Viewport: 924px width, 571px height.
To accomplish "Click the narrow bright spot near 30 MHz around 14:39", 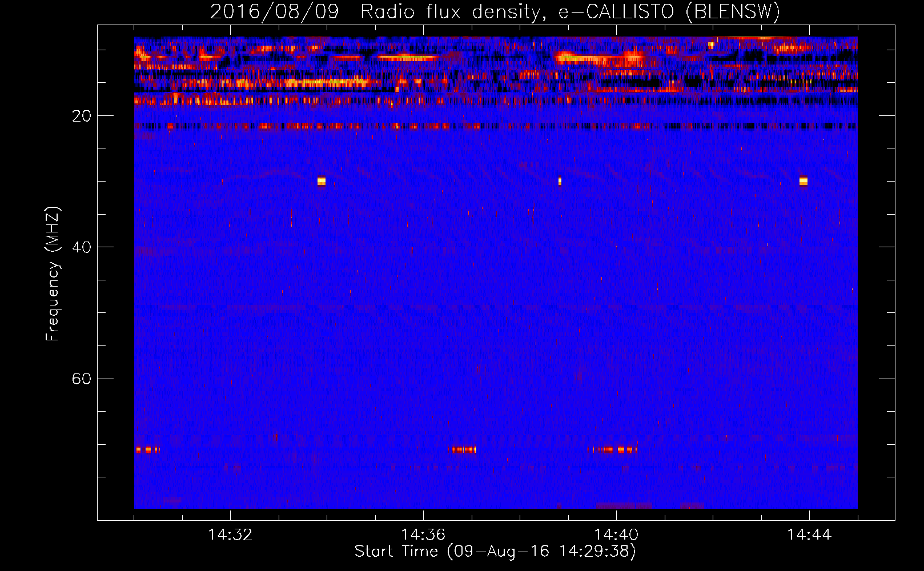I will (x=560, y=181).
